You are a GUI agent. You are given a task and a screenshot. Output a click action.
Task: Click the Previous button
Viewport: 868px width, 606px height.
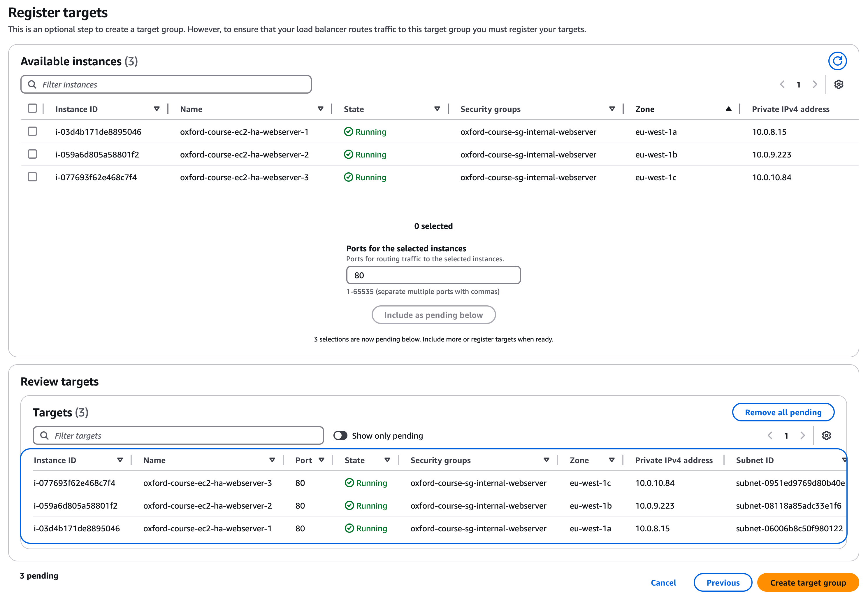723,583
